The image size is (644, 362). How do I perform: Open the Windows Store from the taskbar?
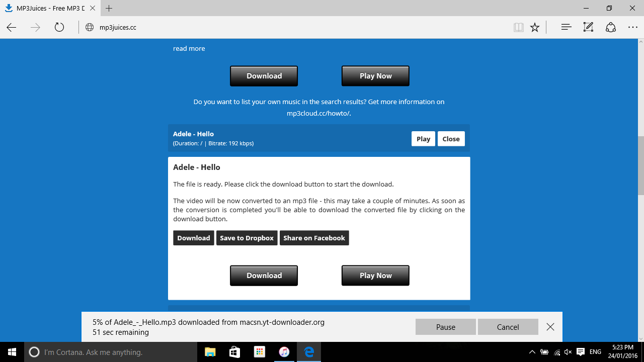coord(234,352)
